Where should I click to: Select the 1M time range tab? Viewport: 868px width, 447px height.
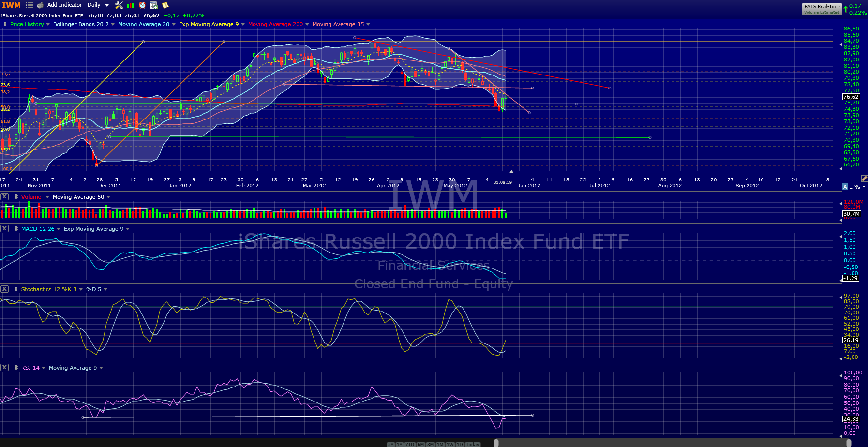click(440, 444)
